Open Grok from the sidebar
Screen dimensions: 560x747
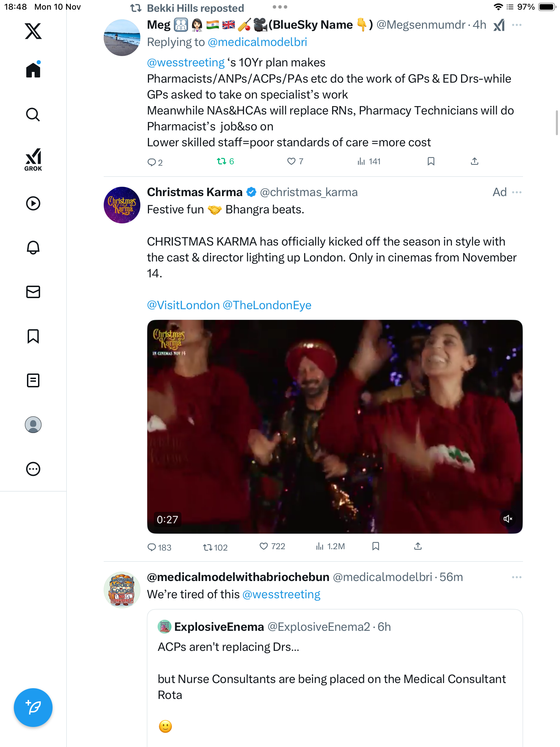point(33,160)
